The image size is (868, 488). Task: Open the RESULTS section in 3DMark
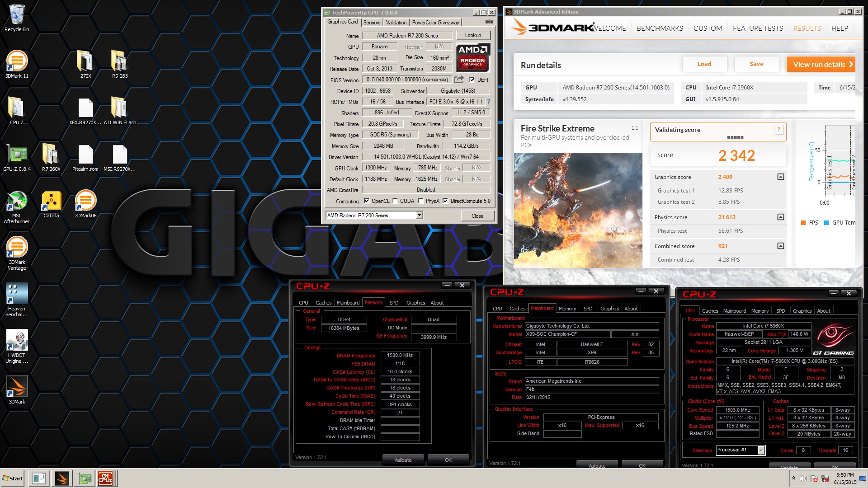click(807, 28)
